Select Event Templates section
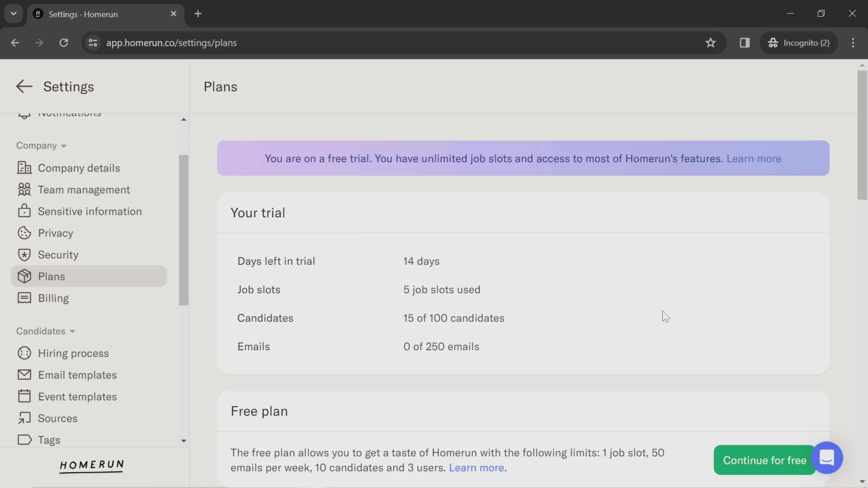This screenshot has height=488, width=868. click(x=78, y=396)
